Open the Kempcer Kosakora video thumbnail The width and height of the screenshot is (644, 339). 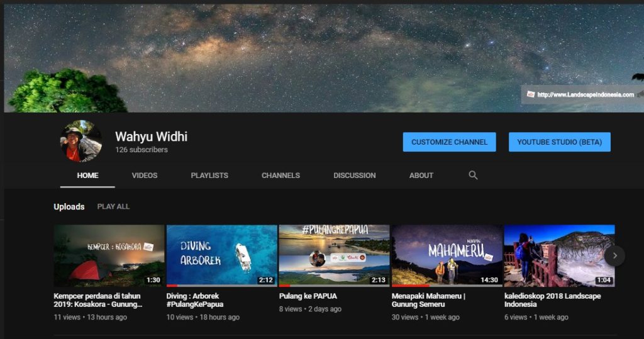pos(109,255)
